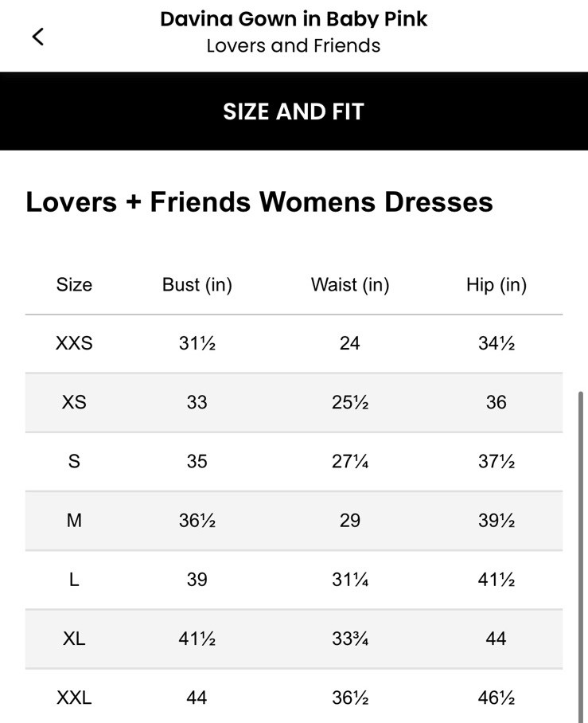Select the hip measurement 44 for size XL
The image size is (588, 723).
(x=495, y=638)
